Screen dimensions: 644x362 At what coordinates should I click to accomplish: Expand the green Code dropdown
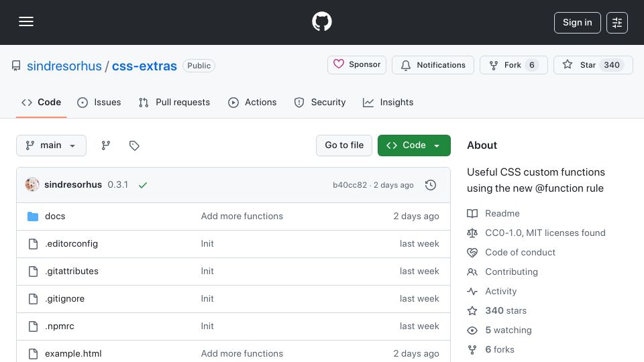(x=414, y=145)
